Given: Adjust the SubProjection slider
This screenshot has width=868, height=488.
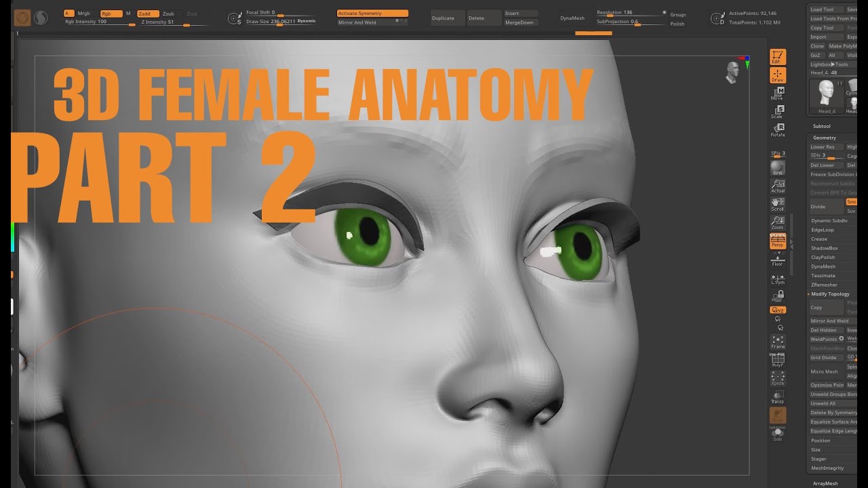Looking at the screenshot, I should click(x=631, y=22).
